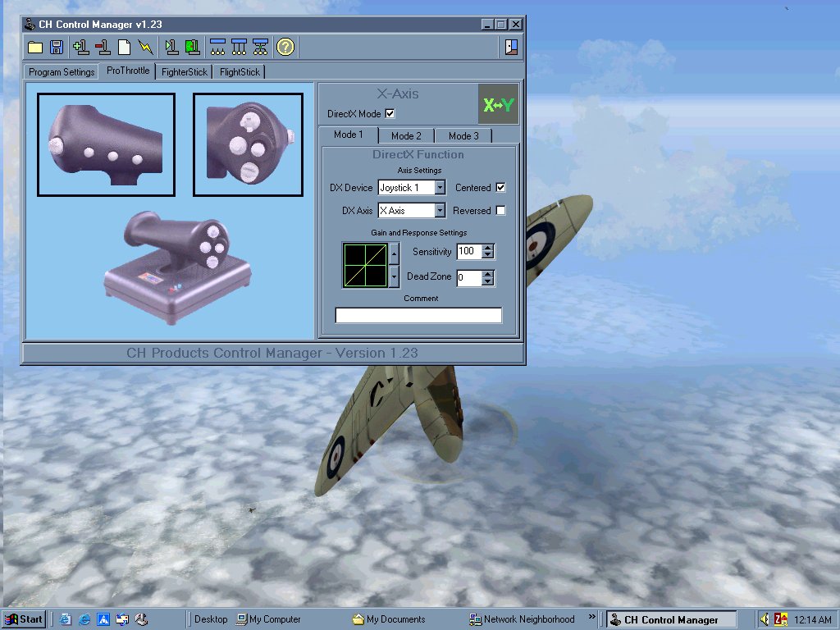Switch to the FighterStick tab
Image resolution: width=840 pixels, height=630 pixels.
pyautogui.click(x=185, y=72)
